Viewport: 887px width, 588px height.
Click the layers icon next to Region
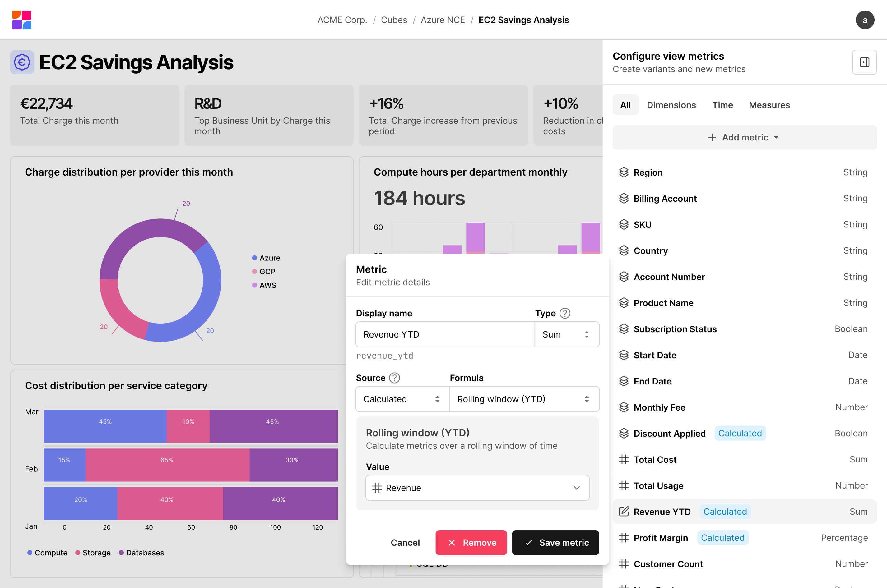[624, 172]
